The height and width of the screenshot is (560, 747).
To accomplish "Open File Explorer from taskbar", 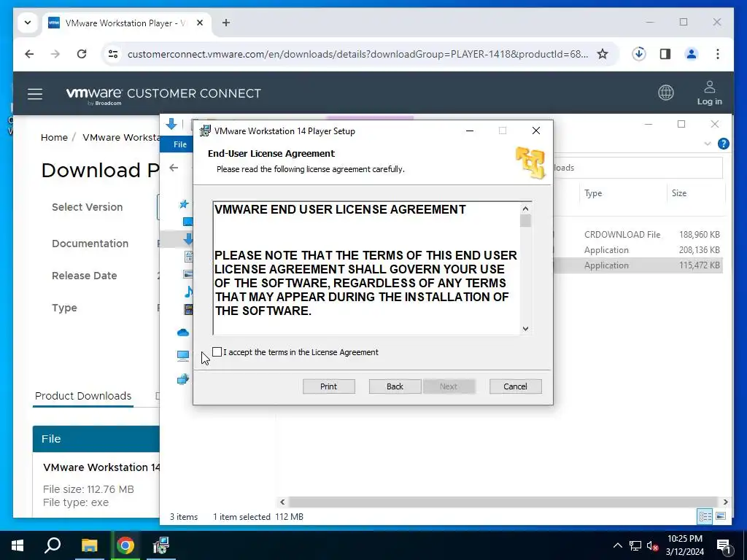I will 89,545.
